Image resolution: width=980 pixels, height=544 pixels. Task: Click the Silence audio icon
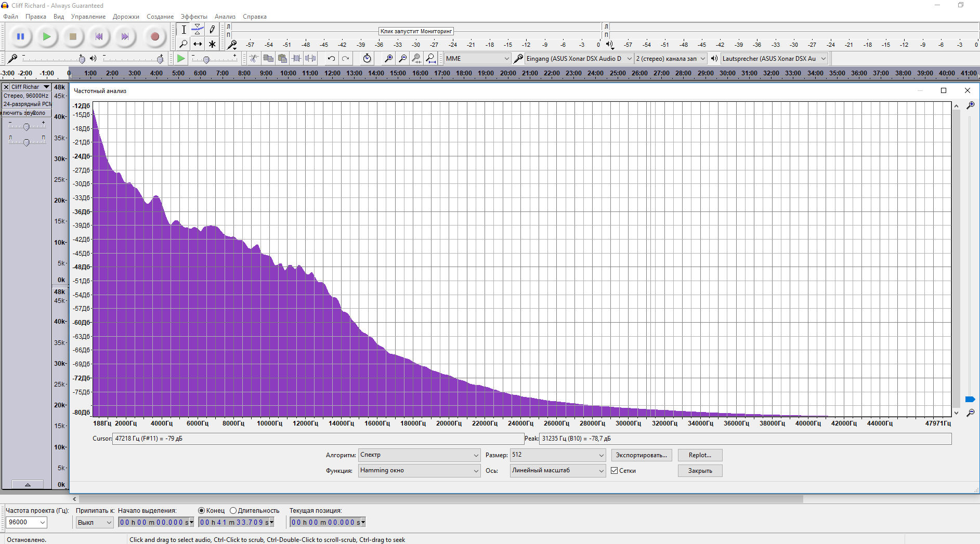pos(310,59)
